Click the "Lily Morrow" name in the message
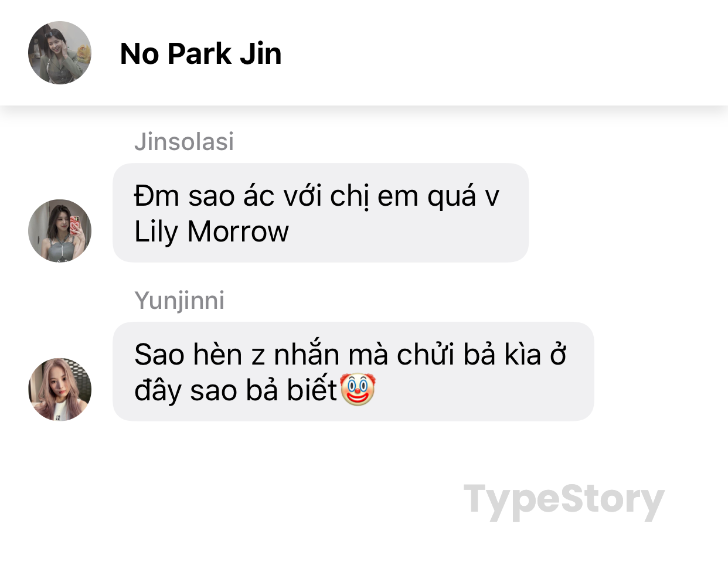Screen dimensions: 728x582 212,232
